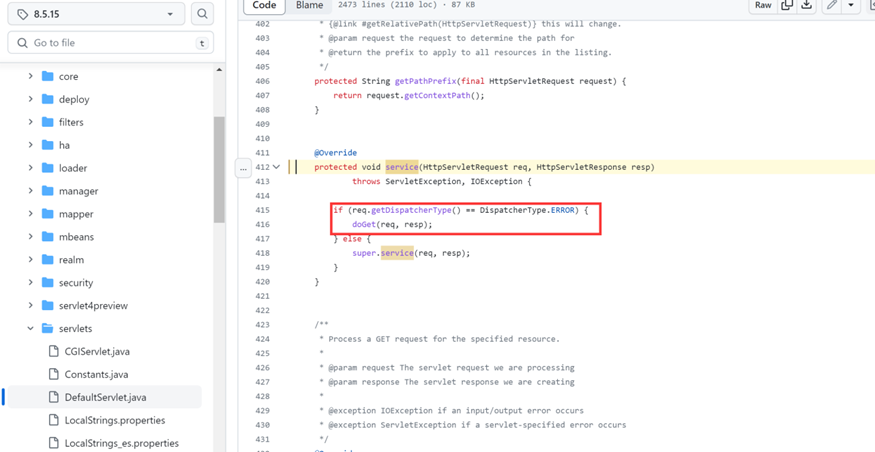The height and width of the screenshot is (452, 875).
Task: Download the raw file icon
Action: (x=806, y=5)
